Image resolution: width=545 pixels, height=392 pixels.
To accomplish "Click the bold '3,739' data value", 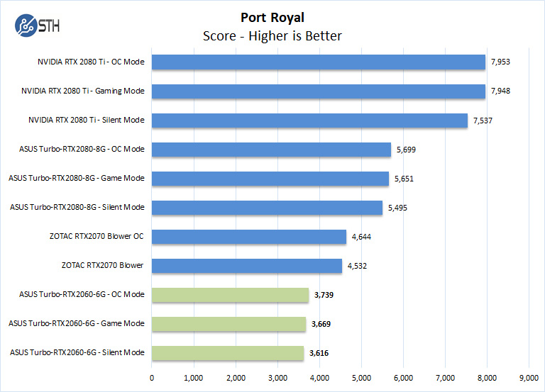I will 324,295.
